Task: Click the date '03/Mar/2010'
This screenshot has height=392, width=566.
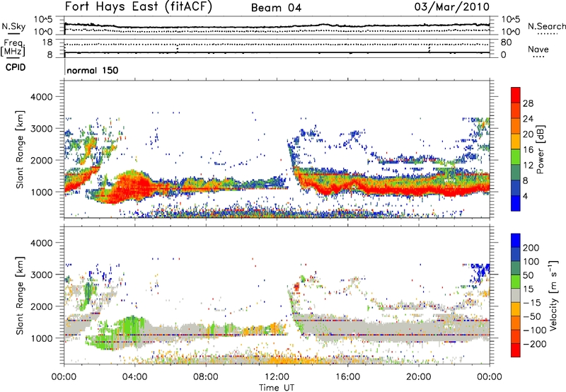Action: point(452,7)
